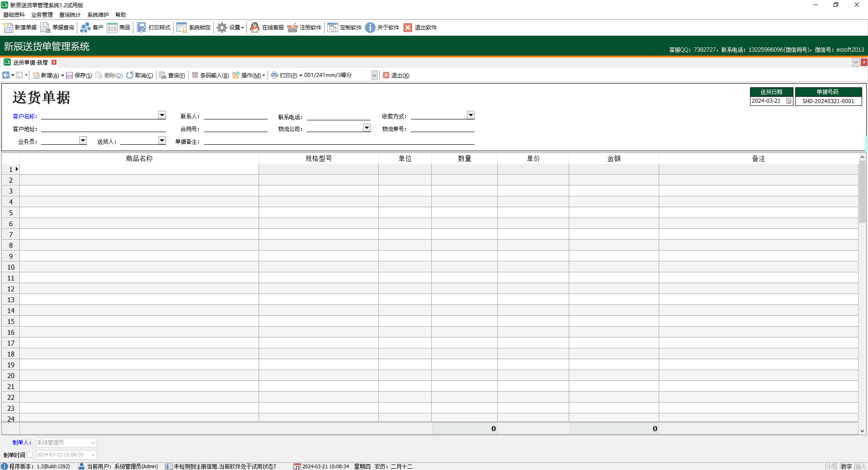Expand the 物流公司 dropdown

pyautogui.click(x=367, y=128)
